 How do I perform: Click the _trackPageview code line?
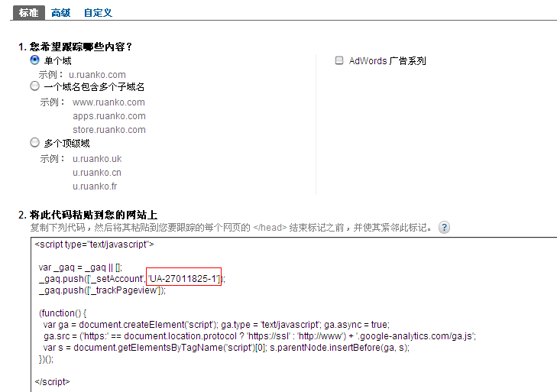tap(102, 290)
